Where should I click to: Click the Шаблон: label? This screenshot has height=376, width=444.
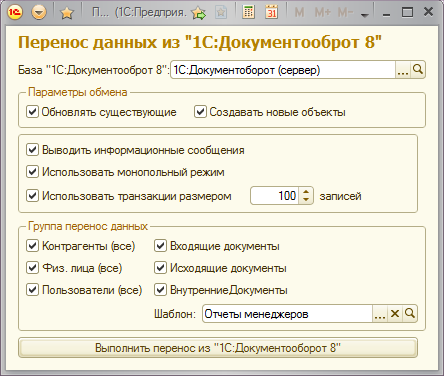tap(175, 314)
